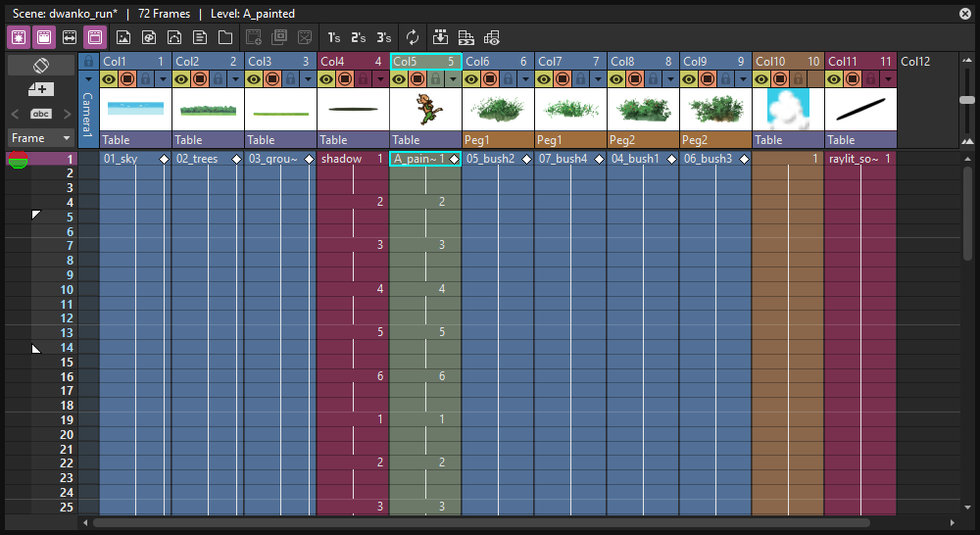Open Col8 column options dropdown arrow
This screenshot has height=535, width=980.
tap(670, 79)
